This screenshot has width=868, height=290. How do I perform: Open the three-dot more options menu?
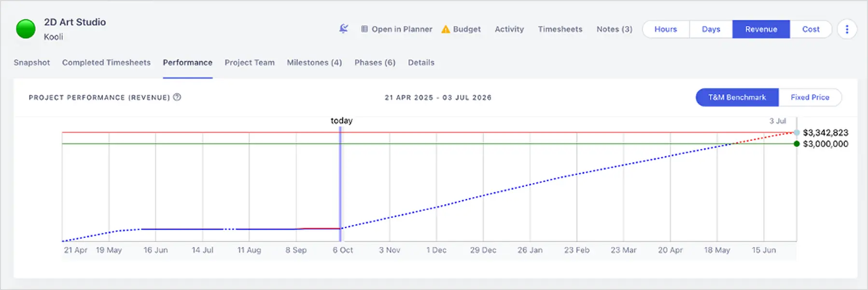[x=847, y=29]
